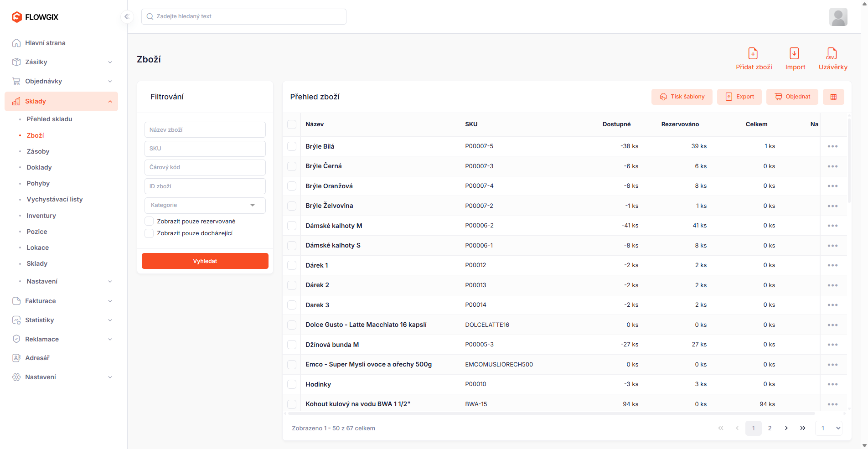Open Zásoby in the Sklady submenu
868x449 pixels.
point(38,151)
